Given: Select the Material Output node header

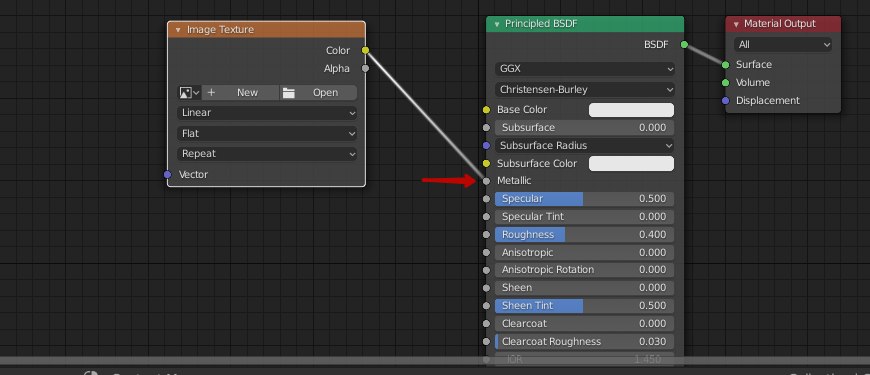Looking at the screenshot, I should [x=783, y=24].
